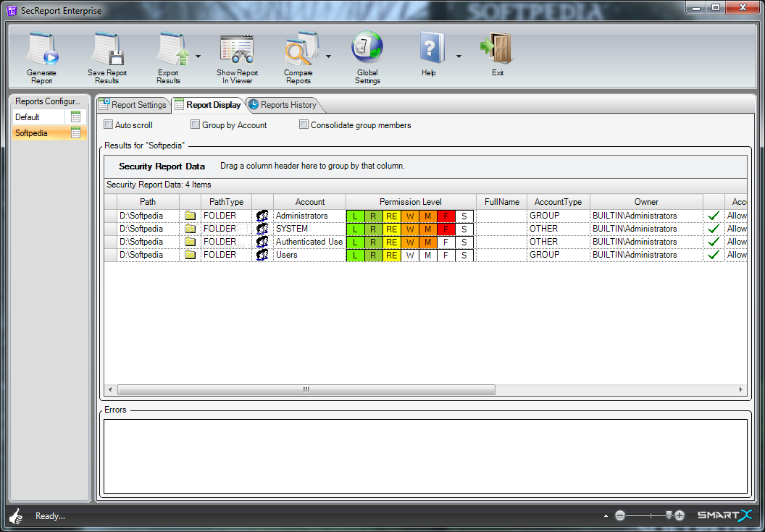Click the group icon beside Authenticated Use

(262, 241)
